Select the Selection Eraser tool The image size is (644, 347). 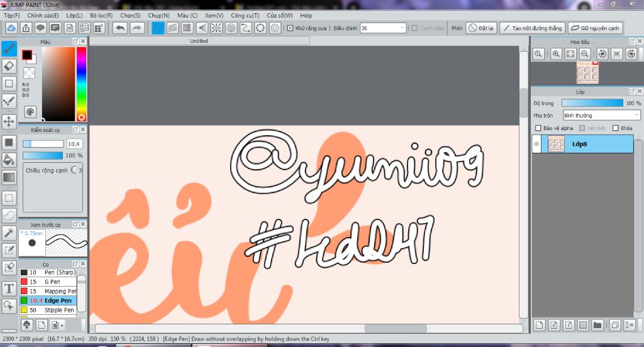coord(9,267)
